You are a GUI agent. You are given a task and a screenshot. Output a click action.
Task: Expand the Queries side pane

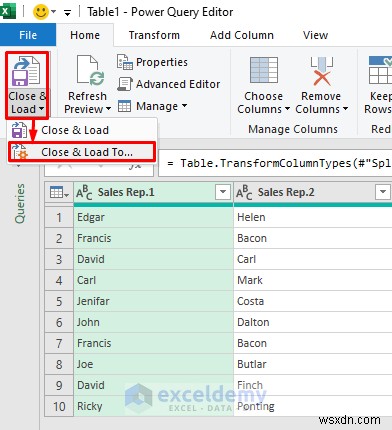tap(20, 203)
